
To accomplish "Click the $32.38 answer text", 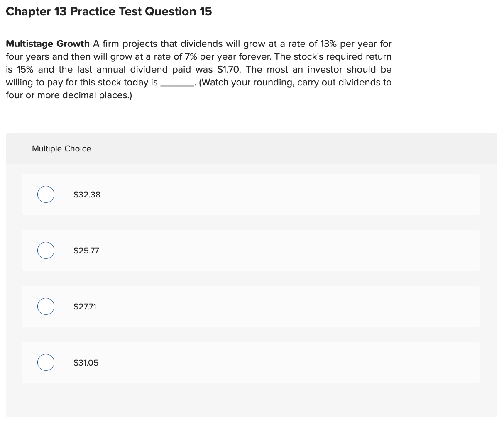I will click(x=87, y=194).
